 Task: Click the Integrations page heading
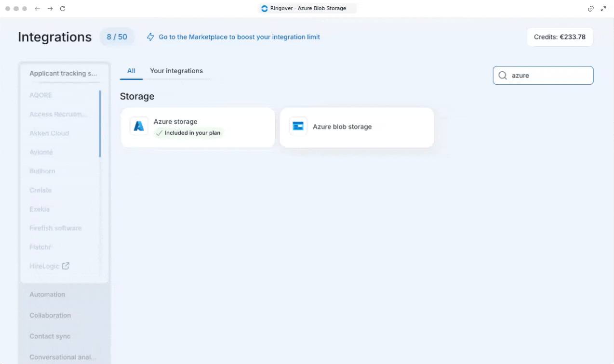(55, 37)
